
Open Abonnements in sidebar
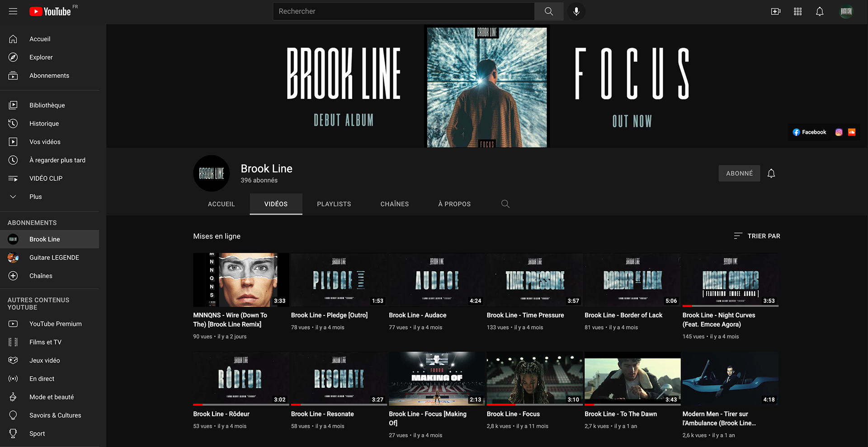tap(50, 75)
